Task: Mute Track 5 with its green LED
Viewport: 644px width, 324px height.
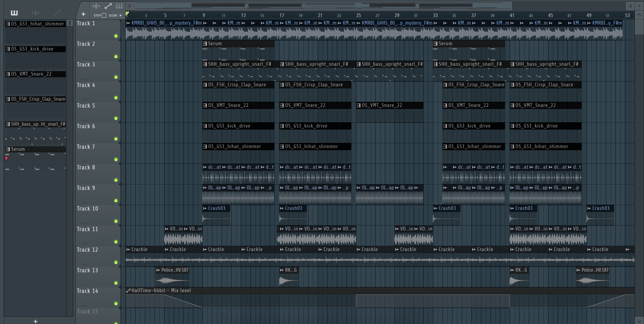Action: (116, 118)
